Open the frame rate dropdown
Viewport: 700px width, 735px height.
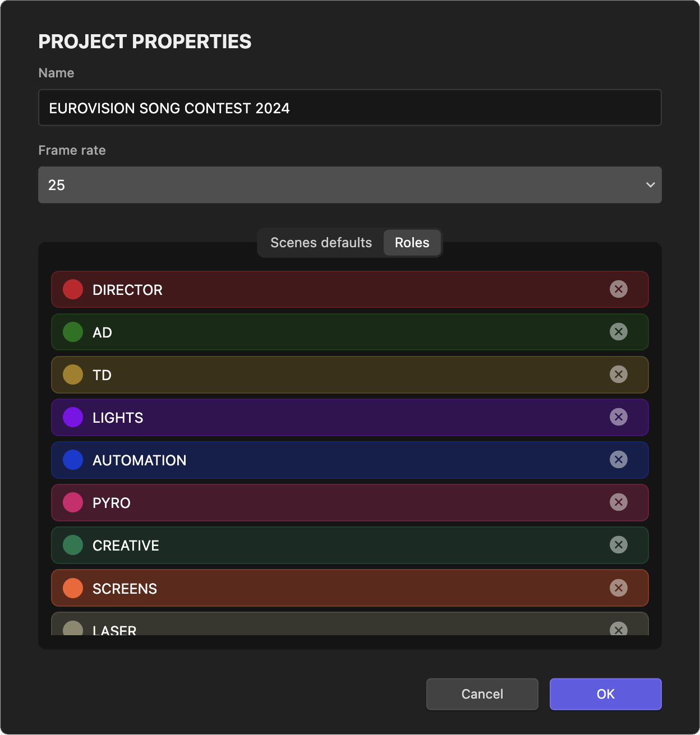click(349, 184)
